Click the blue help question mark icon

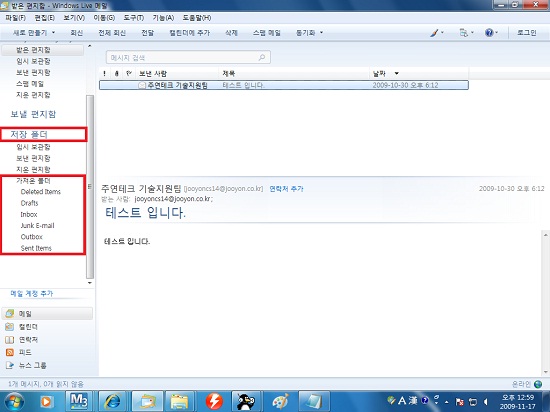pos(489,33)
